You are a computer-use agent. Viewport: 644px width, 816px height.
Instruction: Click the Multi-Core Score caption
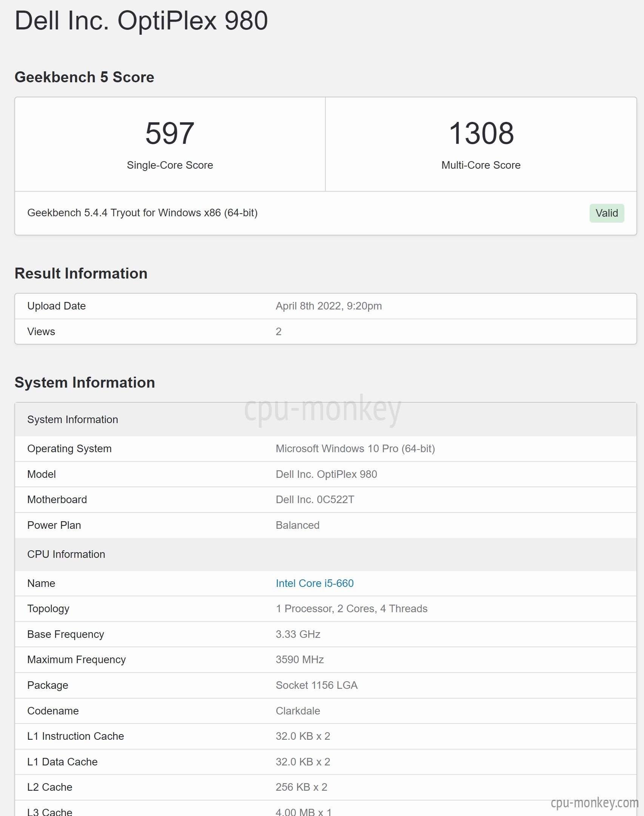[481, 165]
